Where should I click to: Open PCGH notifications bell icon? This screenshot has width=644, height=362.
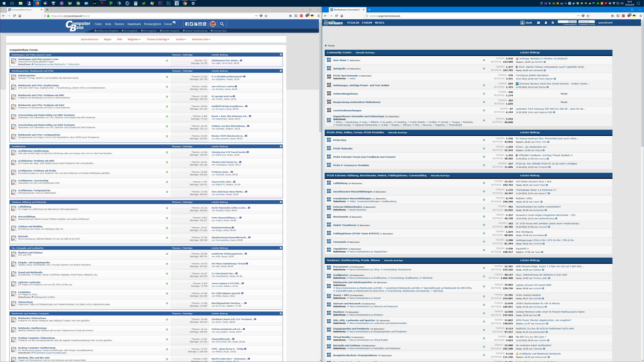(x=546, y=23)
